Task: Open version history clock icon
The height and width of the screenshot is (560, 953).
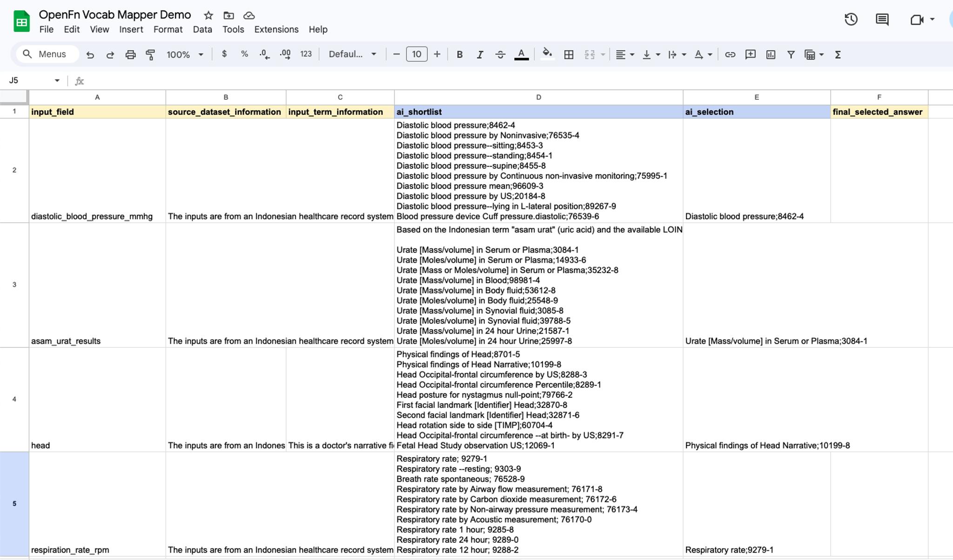Action: coord(851,19)
